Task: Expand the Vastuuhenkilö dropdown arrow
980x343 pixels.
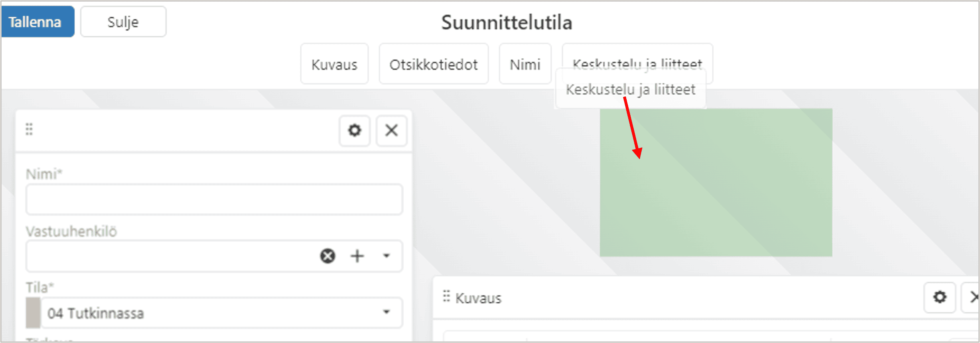Action: (x=386, y=256)
